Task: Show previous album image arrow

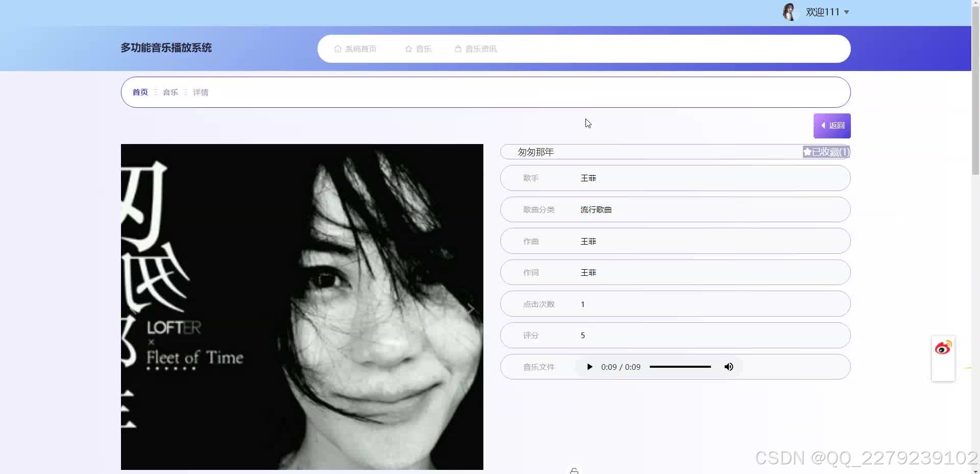Action: (x=133, y=309)
